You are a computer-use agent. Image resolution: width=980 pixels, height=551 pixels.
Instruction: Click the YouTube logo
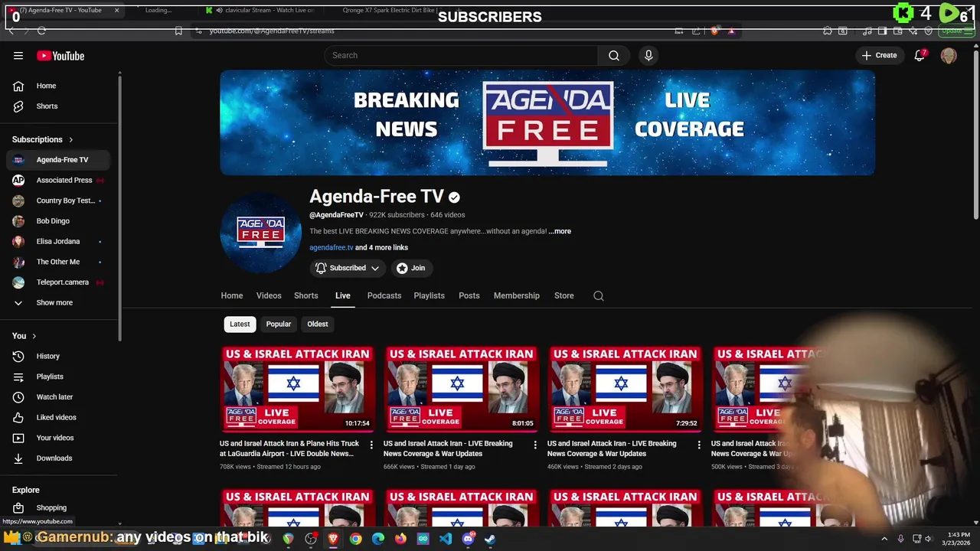pyautogui.click(x=60, y=56)
